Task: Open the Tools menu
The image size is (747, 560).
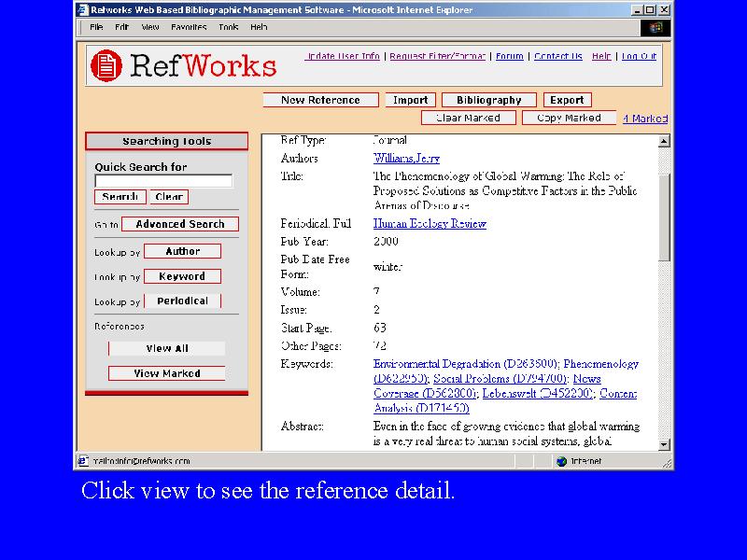Action: (x=228, y=27)
